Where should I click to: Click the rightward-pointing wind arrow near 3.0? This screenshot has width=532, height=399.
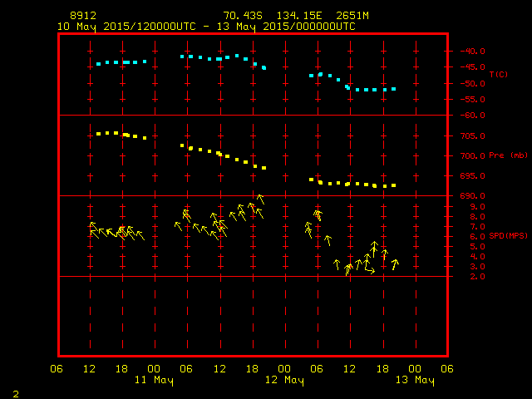click(x=369, y=268)
